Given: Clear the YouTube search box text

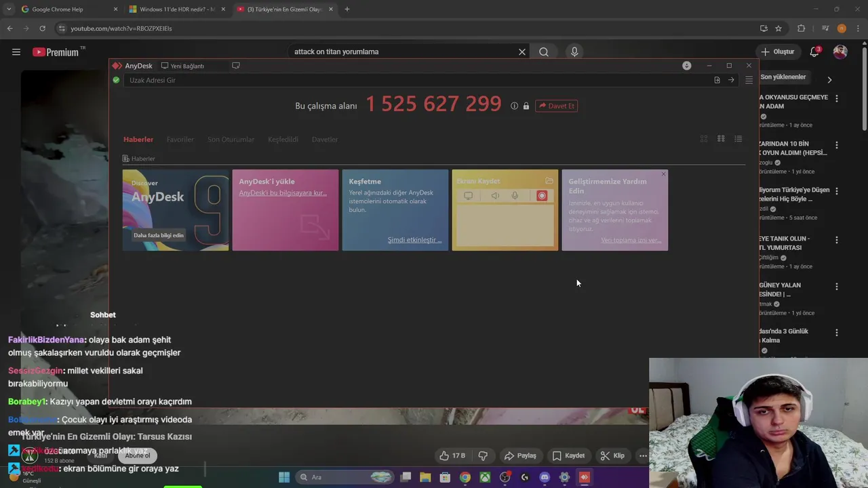Looking at the screenshot, I should [522, 52].
